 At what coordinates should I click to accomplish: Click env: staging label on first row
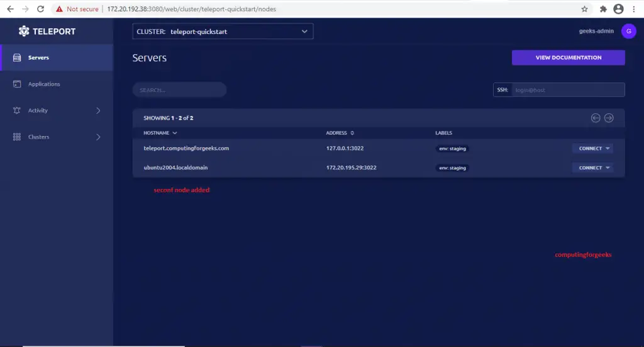[452, 149]
